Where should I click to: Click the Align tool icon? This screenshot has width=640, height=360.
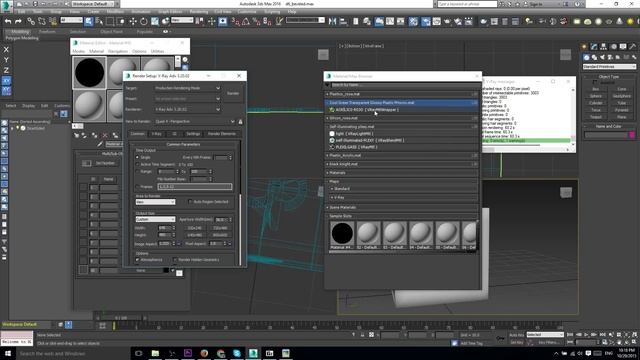click(343, 21)
